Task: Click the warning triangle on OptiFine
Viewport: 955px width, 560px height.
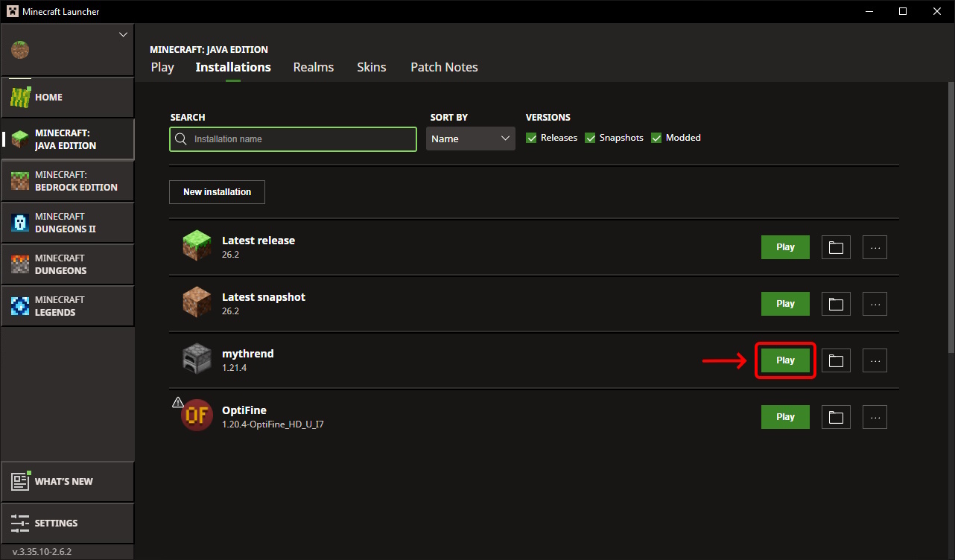Action: pyautogui.click(x=177, y=402)
